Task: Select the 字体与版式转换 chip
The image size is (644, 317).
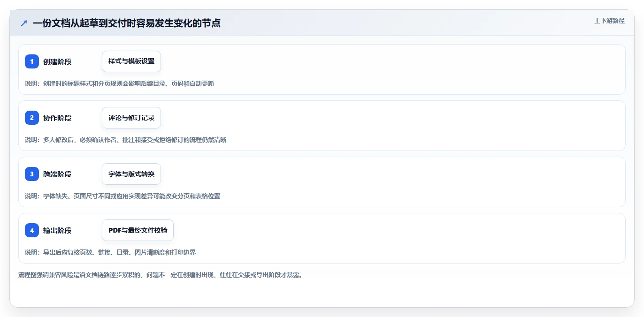Action: [131, 174]
